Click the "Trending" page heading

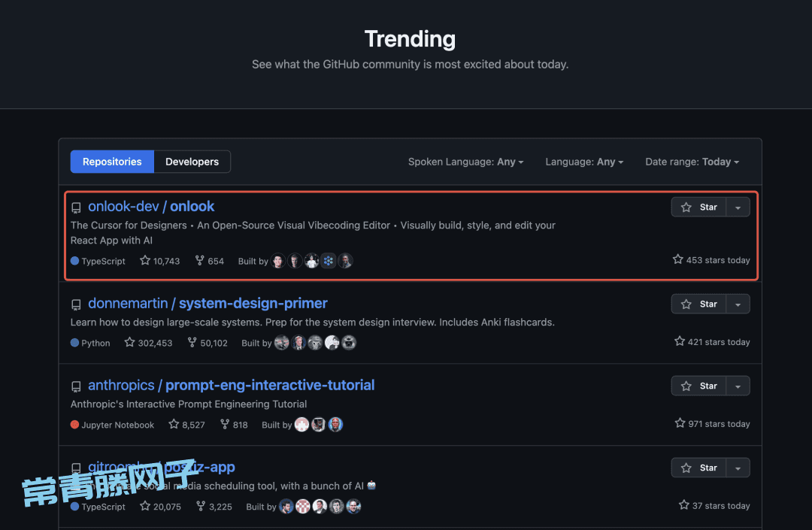(411, 39)
